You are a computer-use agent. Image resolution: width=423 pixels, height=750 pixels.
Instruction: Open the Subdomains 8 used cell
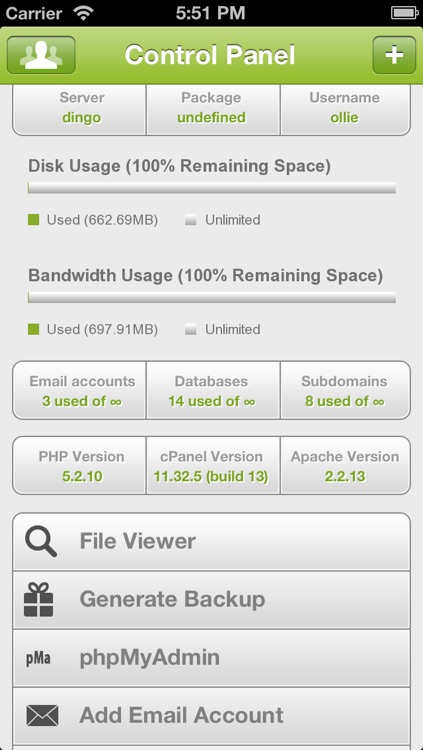tap(345, 390)
